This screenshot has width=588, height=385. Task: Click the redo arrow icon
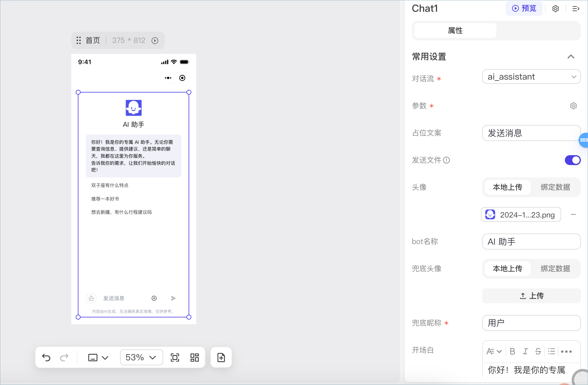[x=64, y=358]
